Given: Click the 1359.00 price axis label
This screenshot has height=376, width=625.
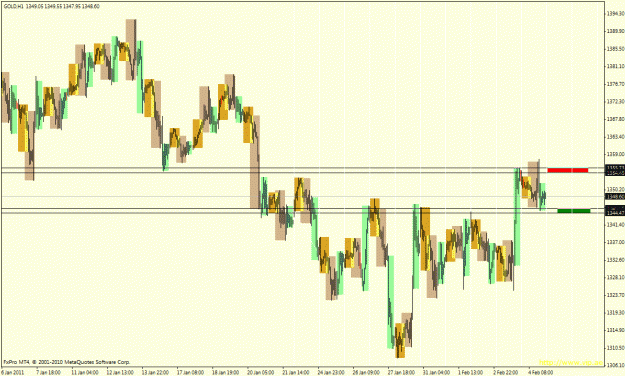Looking at the screenshot, I should click(616, 154).
